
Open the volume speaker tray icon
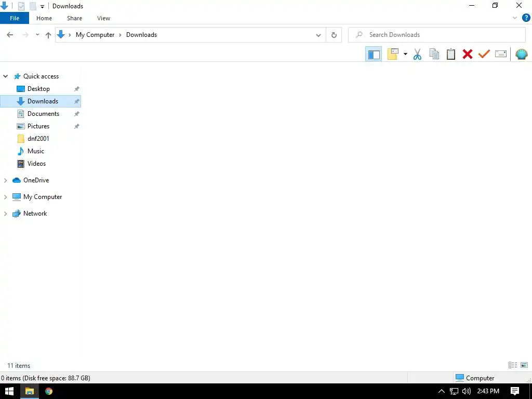[467, 391]
